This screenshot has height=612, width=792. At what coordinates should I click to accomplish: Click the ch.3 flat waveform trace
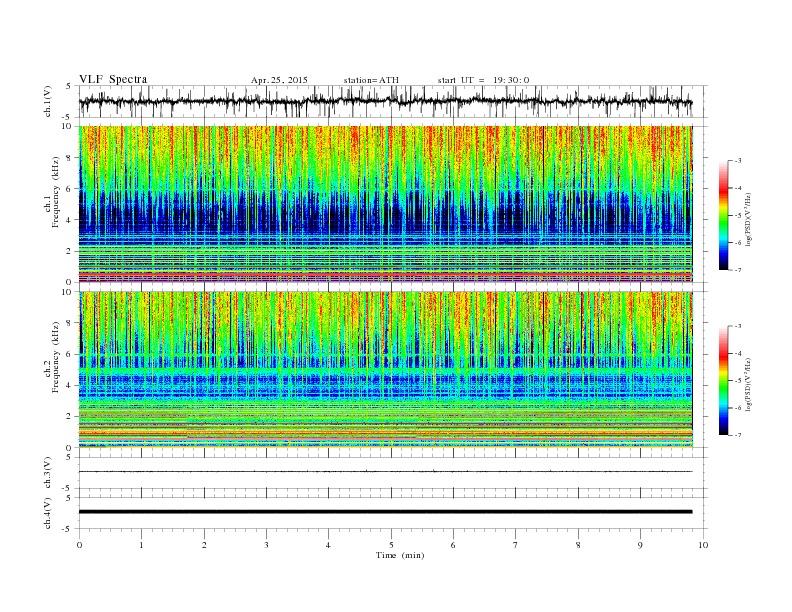[x=385, y=472]
